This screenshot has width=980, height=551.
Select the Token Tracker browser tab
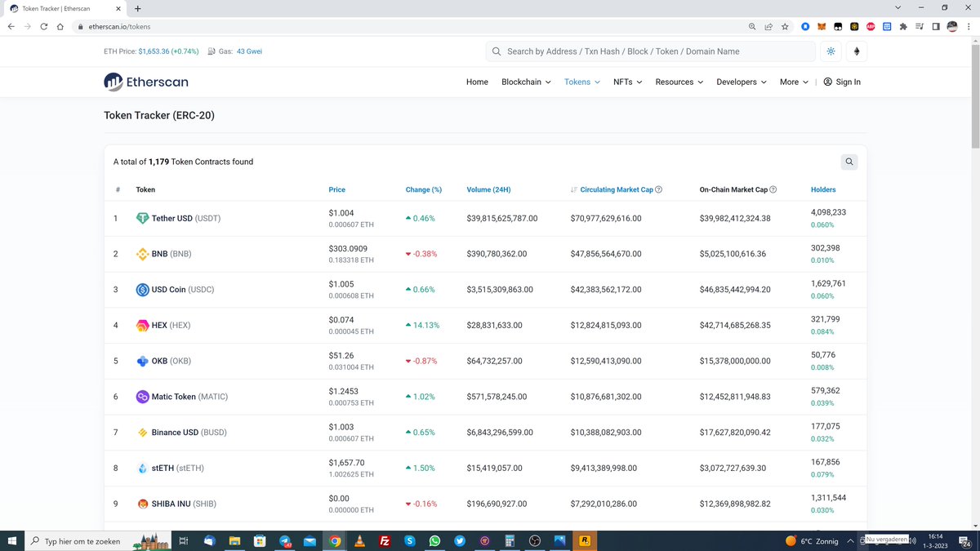coord(64,8)
